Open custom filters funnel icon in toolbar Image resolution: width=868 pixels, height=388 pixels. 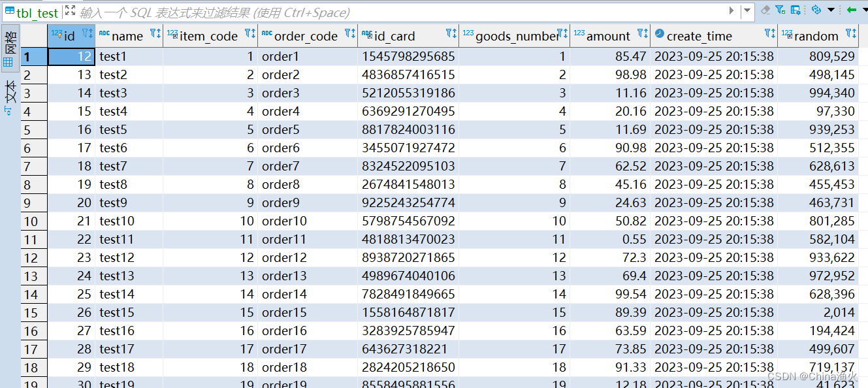tap(780, 10)
